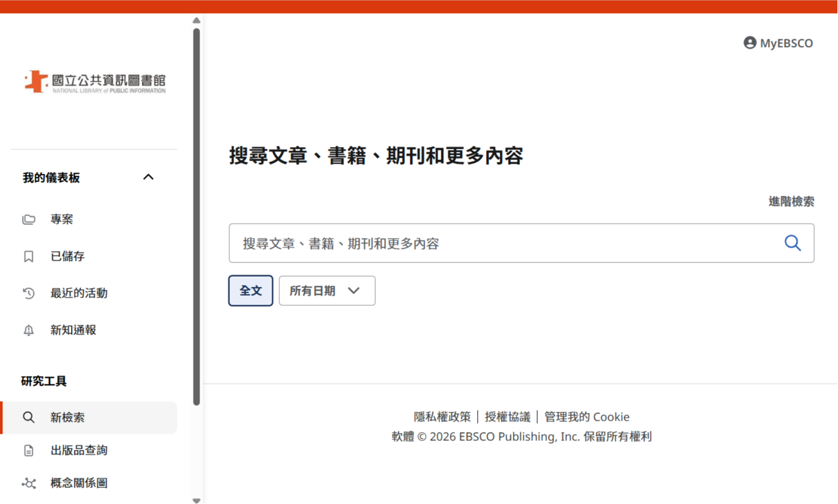838x504 pixels.
Task: Click the sidebar scrollbar up arrow
Action: [197, 20]
